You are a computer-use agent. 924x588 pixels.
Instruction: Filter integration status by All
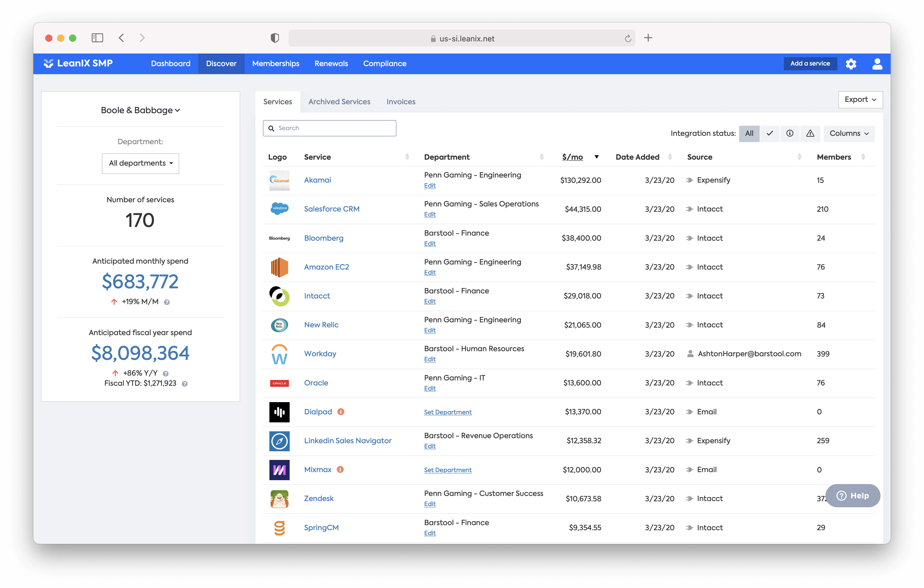749,133
